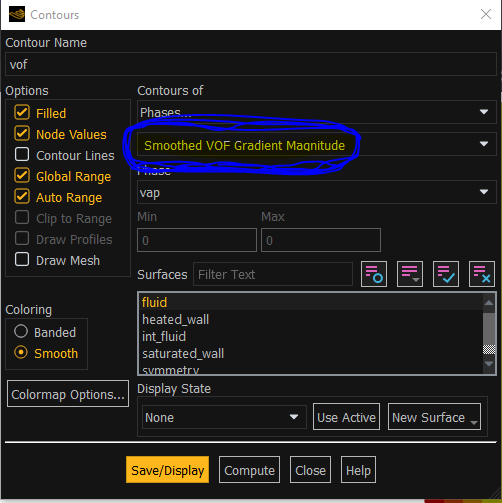Screen dimensions: 502x503
Task: Open the Display State None dropdown
Action: [x=224, y=417]
